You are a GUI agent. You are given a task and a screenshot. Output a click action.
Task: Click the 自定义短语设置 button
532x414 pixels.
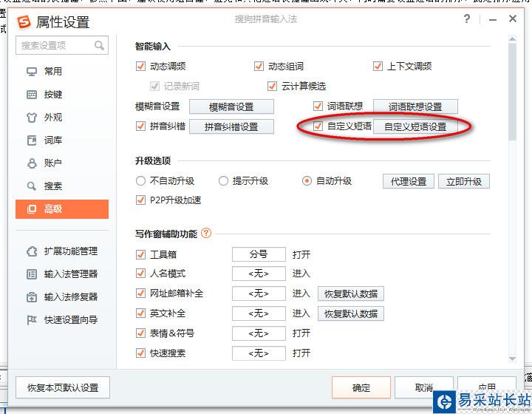[415, 126]
